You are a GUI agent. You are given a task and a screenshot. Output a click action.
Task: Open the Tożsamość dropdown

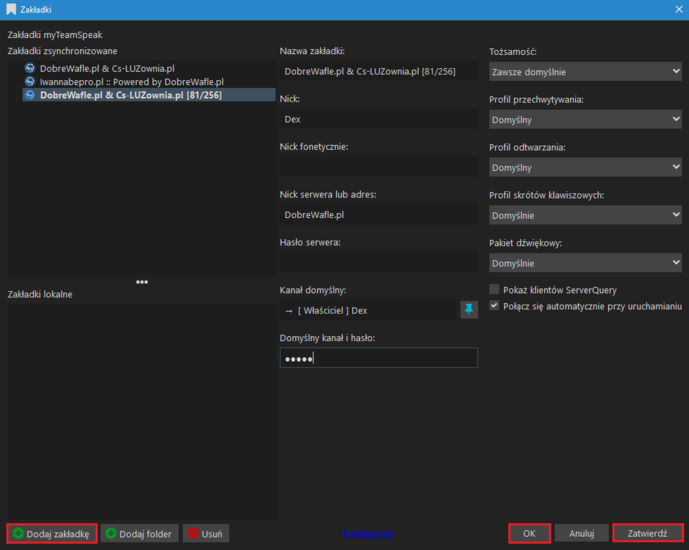click(585, 72)
